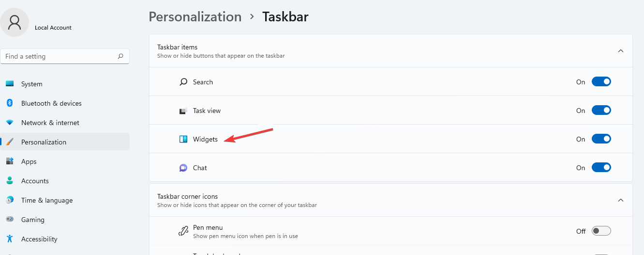The width and height of the screenshot is (644, 255).
Task: Open the System settings category
Action: coord(32,84)
